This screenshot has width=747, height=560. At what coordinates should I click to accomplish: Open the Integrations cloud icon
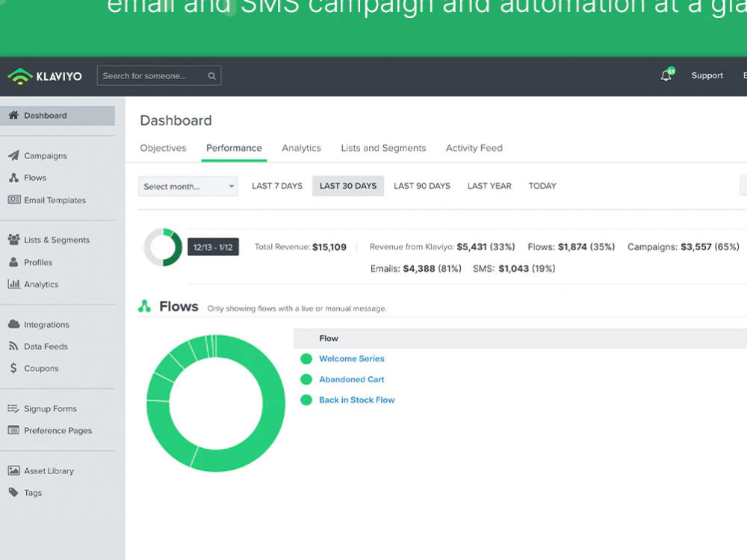[x=16, y=324]
